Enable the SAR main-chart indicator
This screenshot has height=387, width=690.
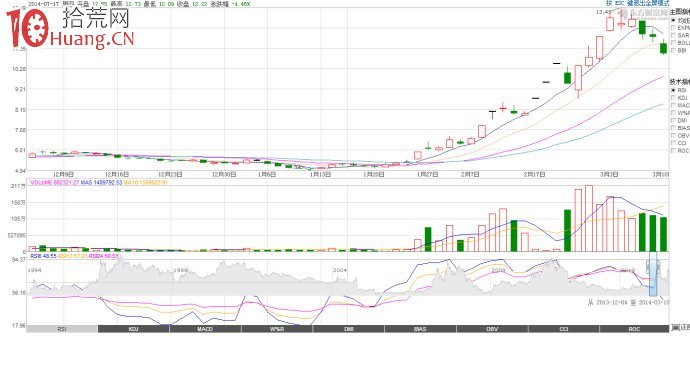[x=673, y=35]
